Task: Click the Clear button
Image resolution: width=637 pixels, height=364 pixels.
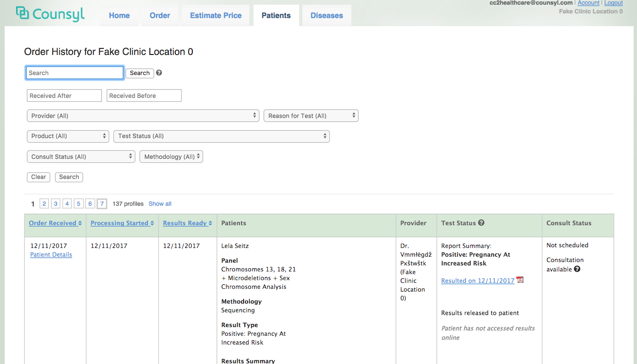Action: click(x=38, y=177)
